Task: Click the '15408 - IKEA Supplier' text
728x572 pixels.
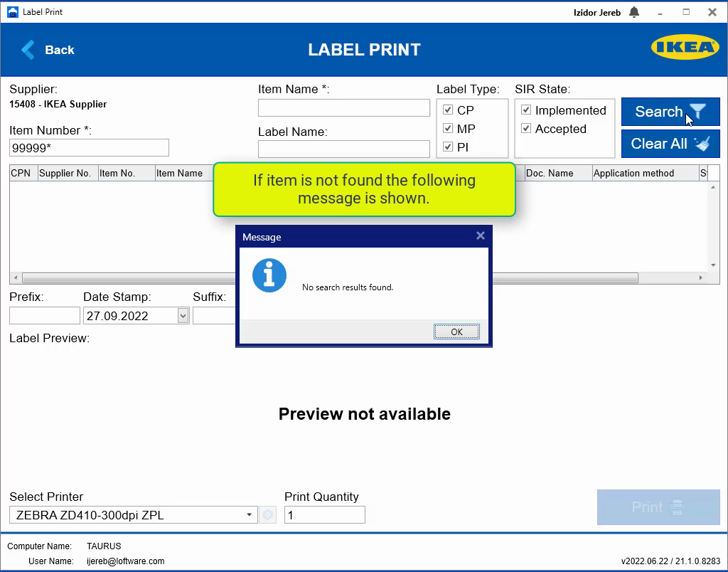Action: pyautogui.click(x=58, y=104)
